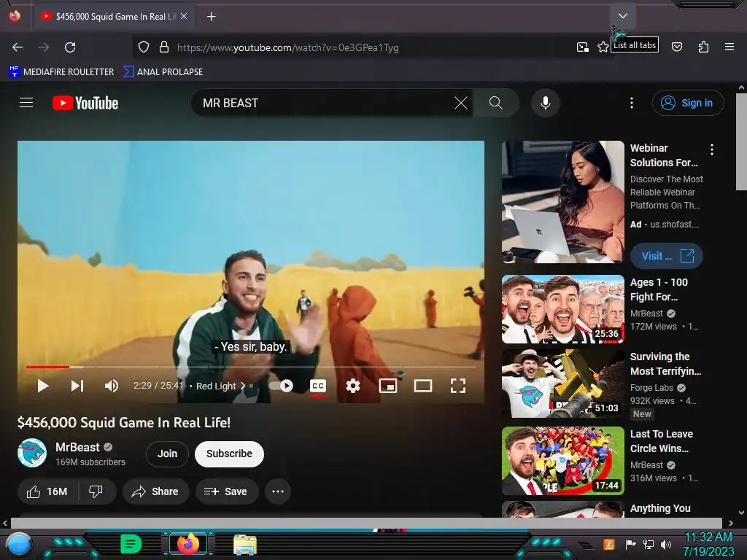Open the MrBeast channel name link
The height and width of the screenshot is (560, 747).
coord(77,447)
